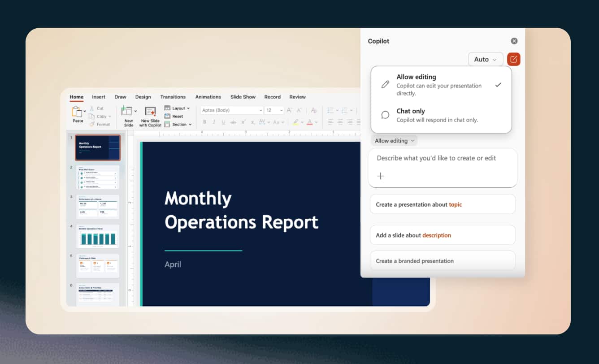This screenshot has height=364, width=599.
Task: Switch to the Insert tab
Action: pos(99,97)
